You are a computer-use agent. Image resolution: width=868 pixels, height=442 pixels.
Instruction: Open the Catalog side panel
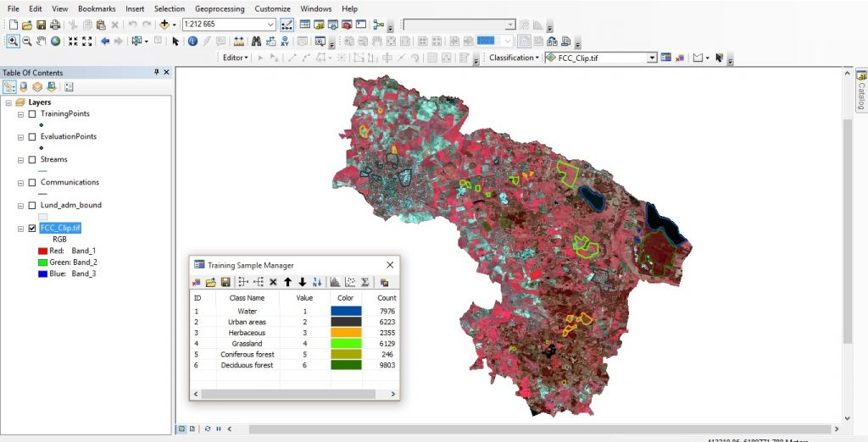[860, 91]
